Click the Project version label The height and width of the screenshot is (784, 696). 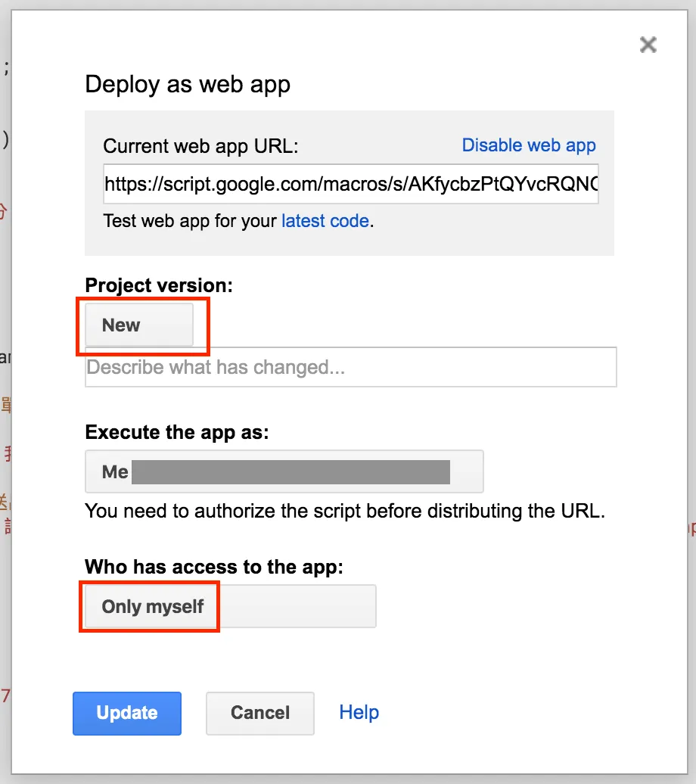click(159, 285)
